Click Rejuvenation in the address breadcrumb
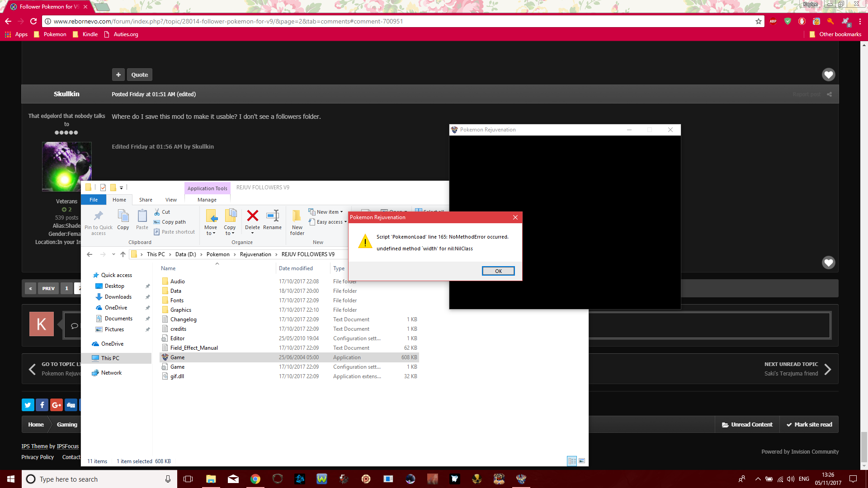The height and width of the screenshot is (488, 868). pyautogui.click(x=255, y=254)
